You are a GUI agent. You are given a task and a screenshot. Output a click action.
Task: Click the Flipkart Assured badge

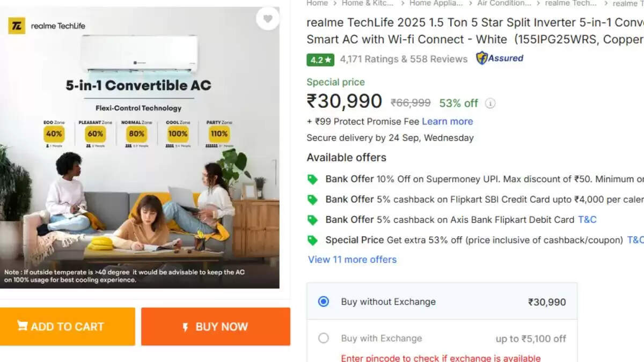499,58
